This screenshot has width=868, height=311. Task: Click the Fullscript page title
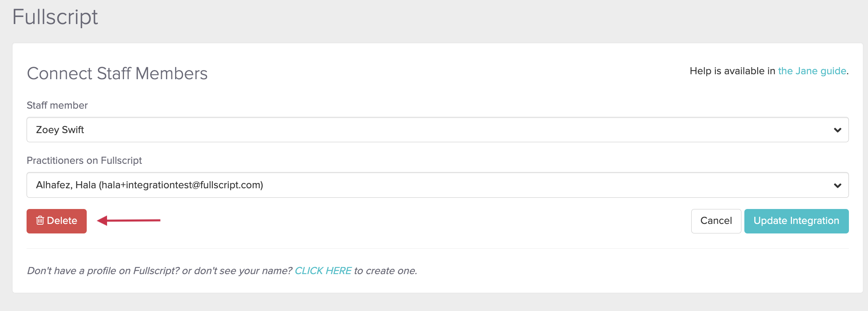click(55, 17)
